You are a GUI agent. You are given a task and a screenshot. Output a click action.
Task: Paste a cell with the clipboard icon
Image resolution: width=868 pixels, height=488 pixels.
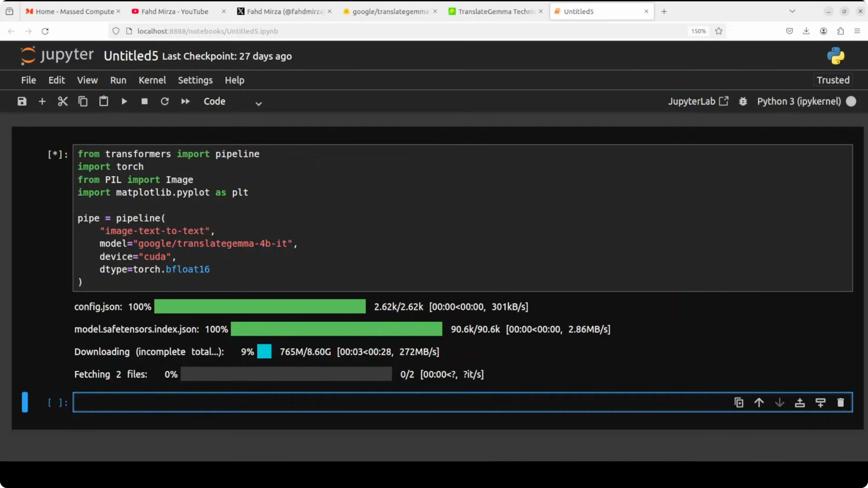pos(103,101)
